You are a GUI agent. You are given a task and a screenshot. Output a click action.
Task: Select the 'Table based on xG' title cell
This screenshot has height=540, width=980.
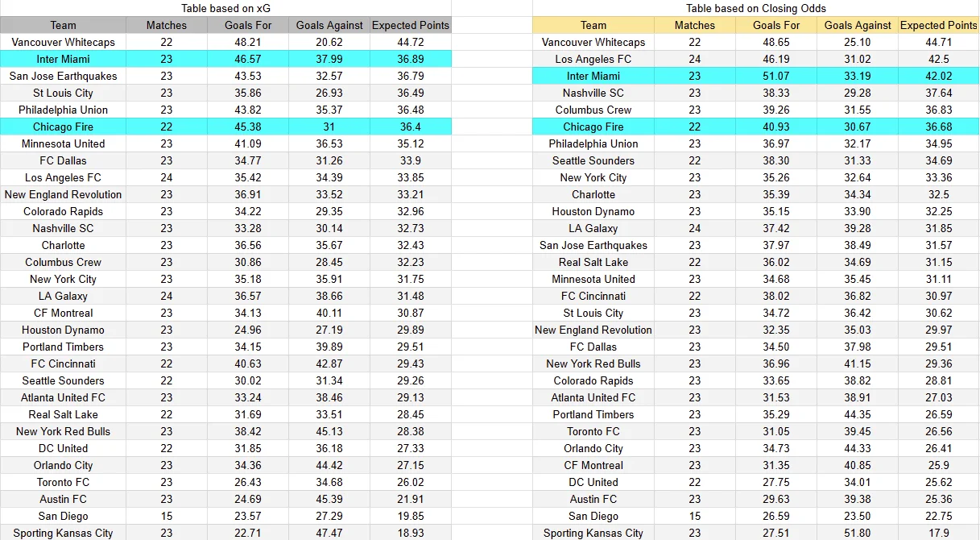coord(225,8)
